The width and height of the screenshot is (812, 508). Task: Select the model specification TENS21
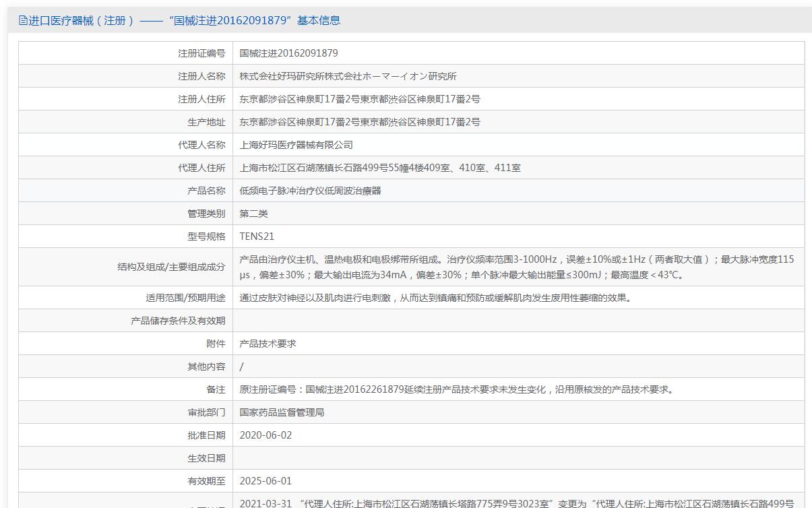coord(257,236)
